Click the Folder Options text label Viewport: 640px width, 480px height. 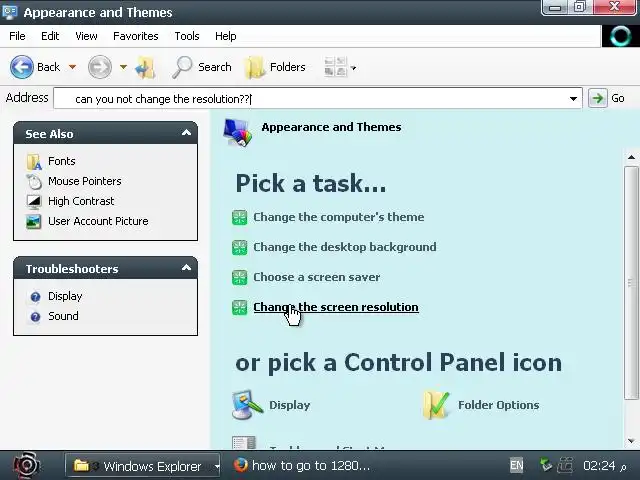498,405
